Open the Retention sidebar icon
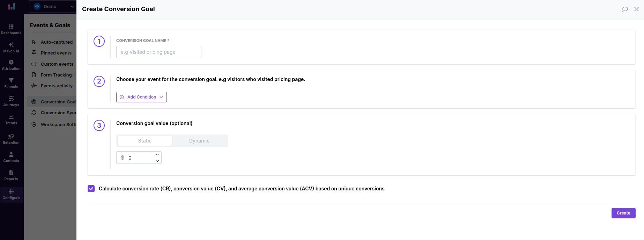 click(x=11, y=139)
